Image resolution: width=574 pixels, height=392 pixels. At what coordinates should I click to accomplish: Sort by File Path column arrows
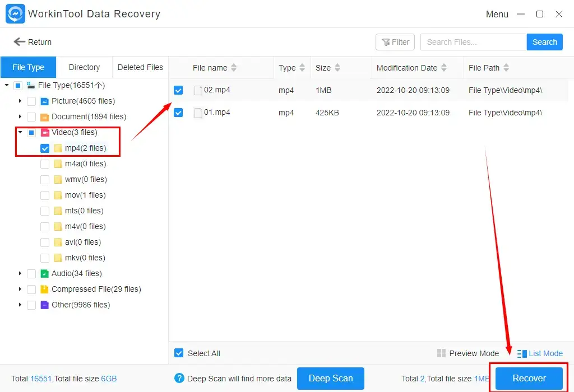point(506,68)
